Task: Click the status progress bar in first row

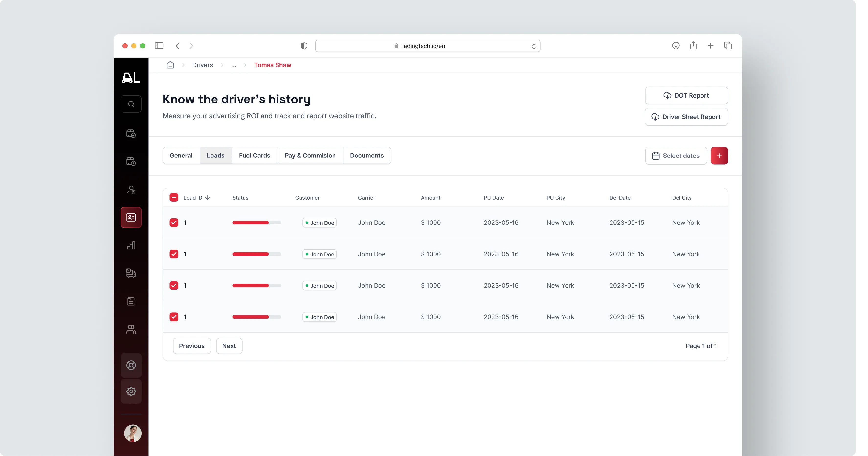Action: (x=256, y=222)
